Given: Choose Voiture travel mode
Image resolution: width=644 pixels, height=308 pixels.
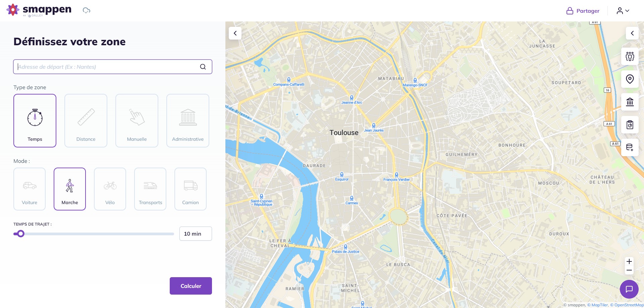Looking at the screenshot, I should point(30,189).
